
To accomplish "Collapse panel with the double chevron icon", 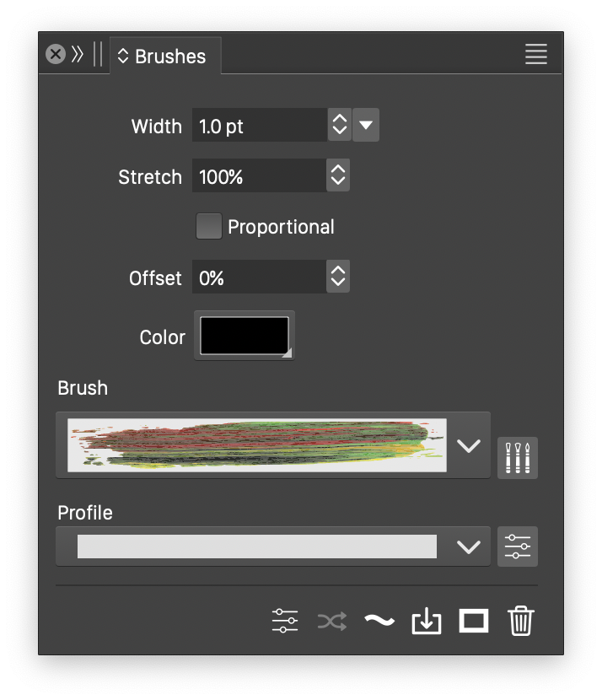I will coord(78,55).
